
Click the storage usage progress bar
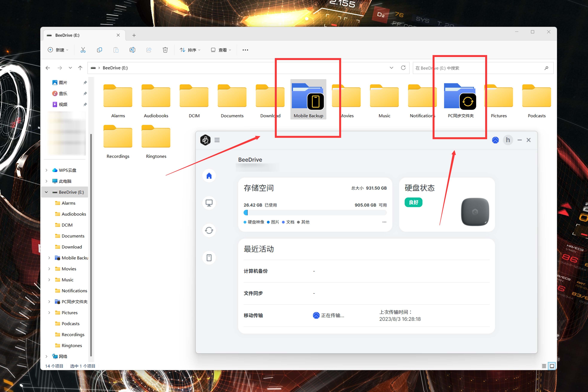(315, 213)
